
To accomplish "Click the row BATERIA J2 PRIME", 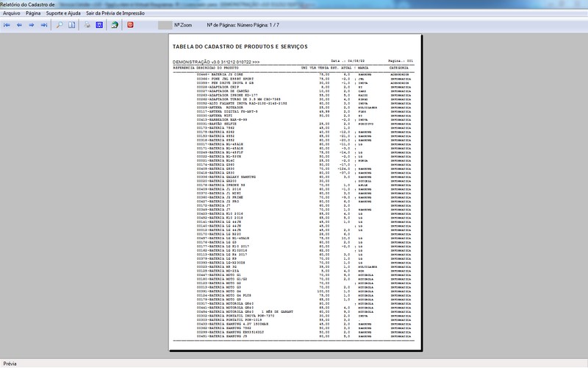I will (x=304, y=197).
